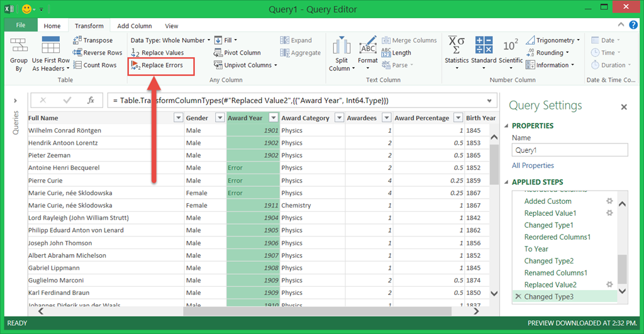Open the All Properties link
This screenshot has width=644, height=334.
pyautogui.click(x=533, y=166)
